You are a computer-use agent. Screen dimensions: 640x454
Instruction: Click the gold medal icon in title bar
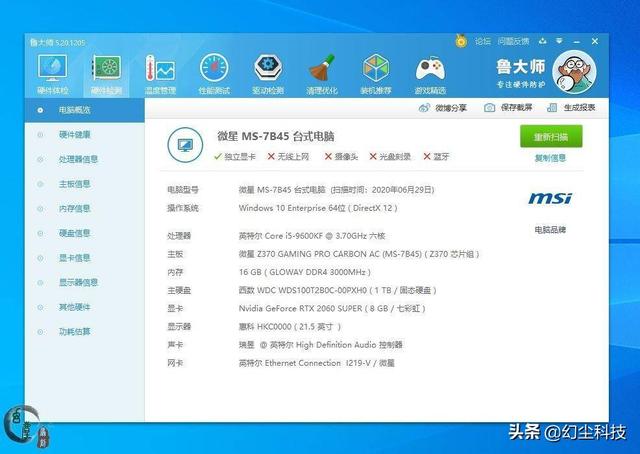click(461, 41)
